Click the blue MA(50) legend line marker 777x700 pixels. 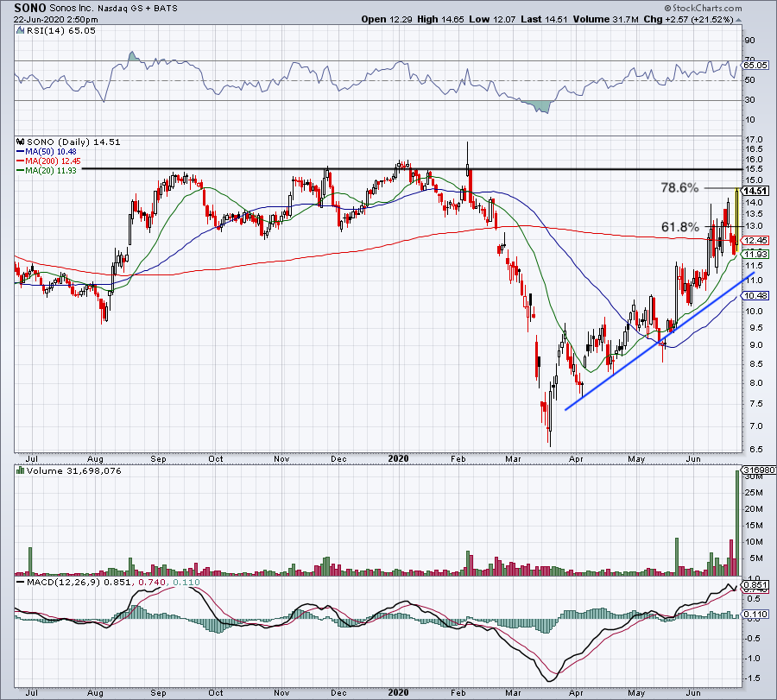click(x=21, y=152)
